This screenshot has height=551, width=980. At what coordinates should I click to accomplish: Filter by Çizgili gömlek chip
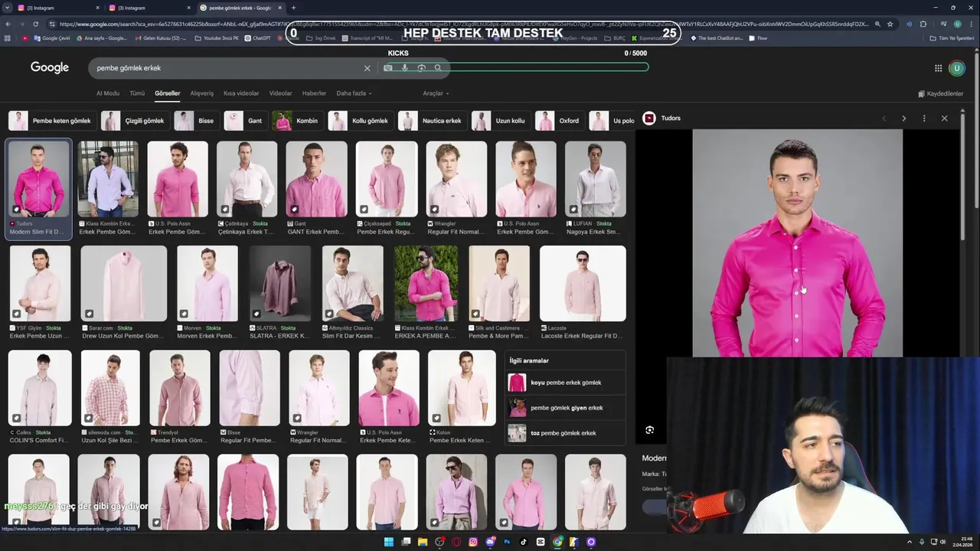(134, 121)
